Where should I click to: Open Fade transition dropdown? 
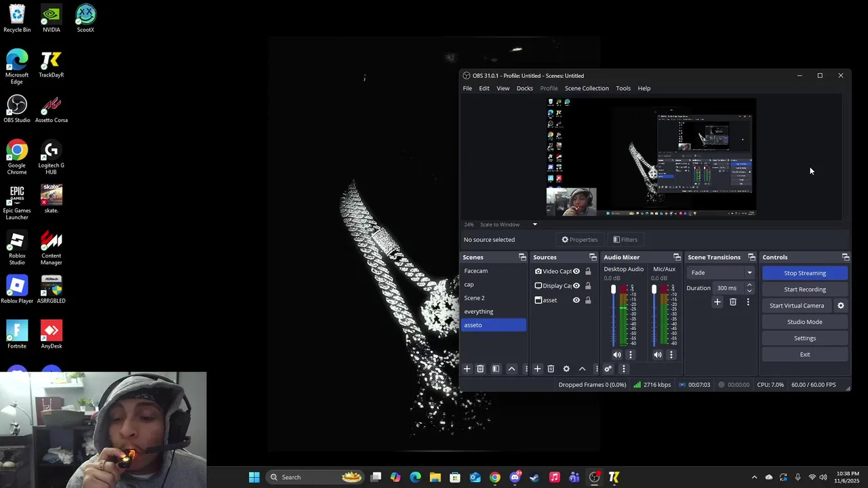click(721, 272)
